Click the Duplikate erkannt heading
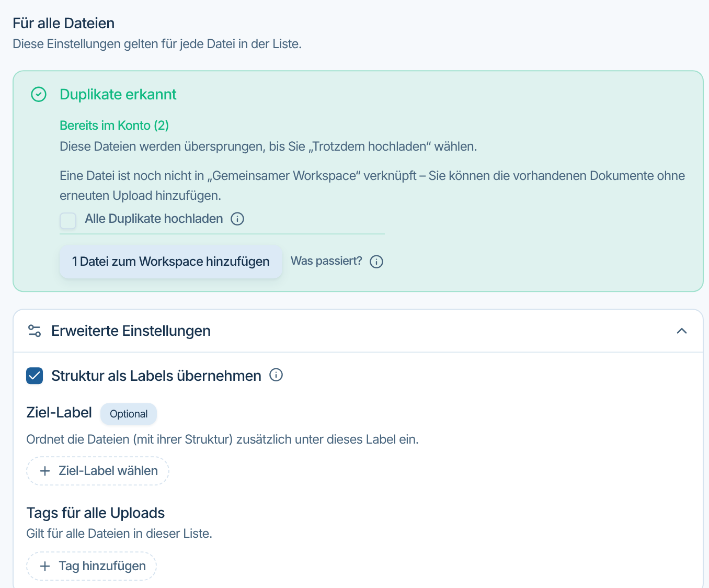The height and width of the screenshot is (588, 709). pyautogui.click(x=118, y=95)
